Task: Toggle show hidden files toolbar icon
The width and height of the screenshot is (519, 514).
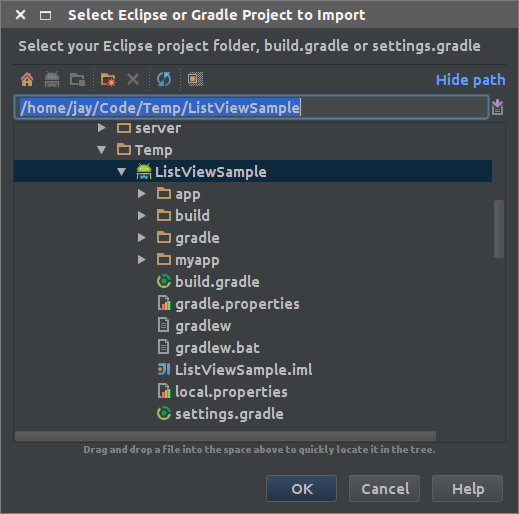Action: pyautogui.click(x=195, y=79)
